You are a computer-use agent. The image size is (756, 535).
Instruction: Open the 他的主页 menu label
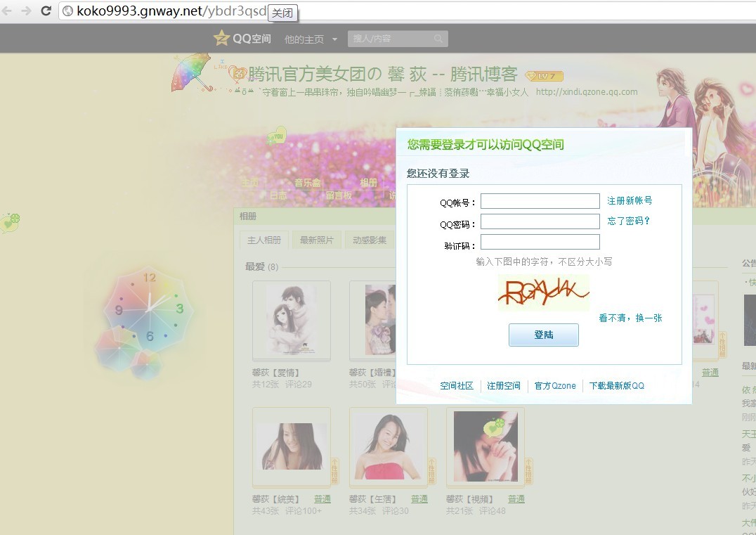coord(304,39)
